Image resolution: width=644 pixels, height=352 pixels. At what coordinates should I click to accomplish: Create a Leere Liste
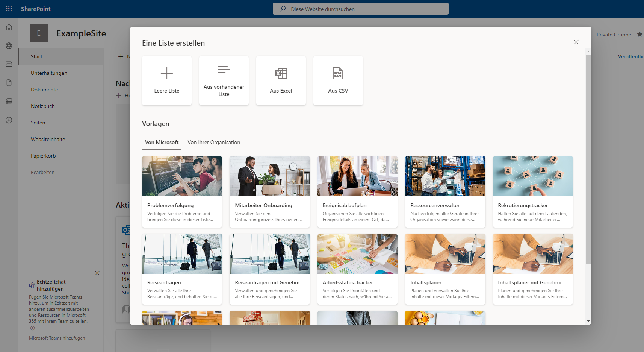[167, 80]
